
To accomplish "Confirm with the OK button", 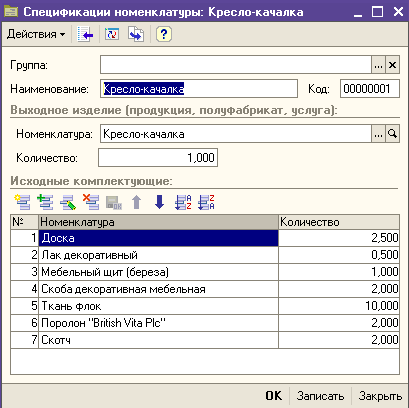I will point(274,396).
